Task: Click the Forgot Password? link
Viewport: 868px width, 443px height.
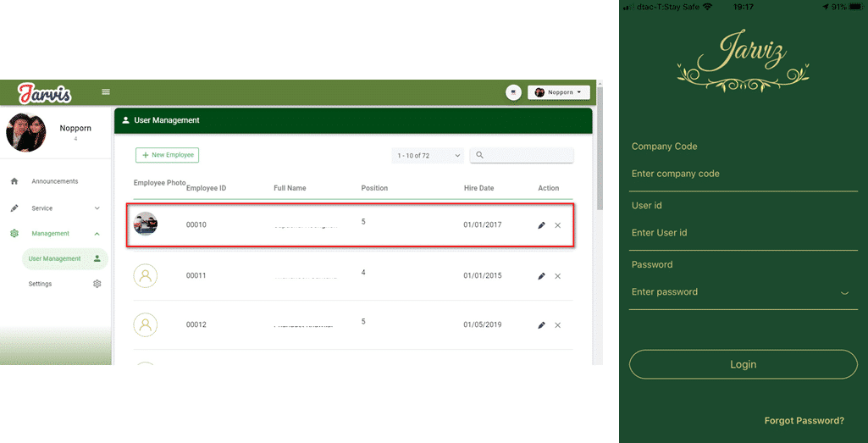Action: pos(804,421)
